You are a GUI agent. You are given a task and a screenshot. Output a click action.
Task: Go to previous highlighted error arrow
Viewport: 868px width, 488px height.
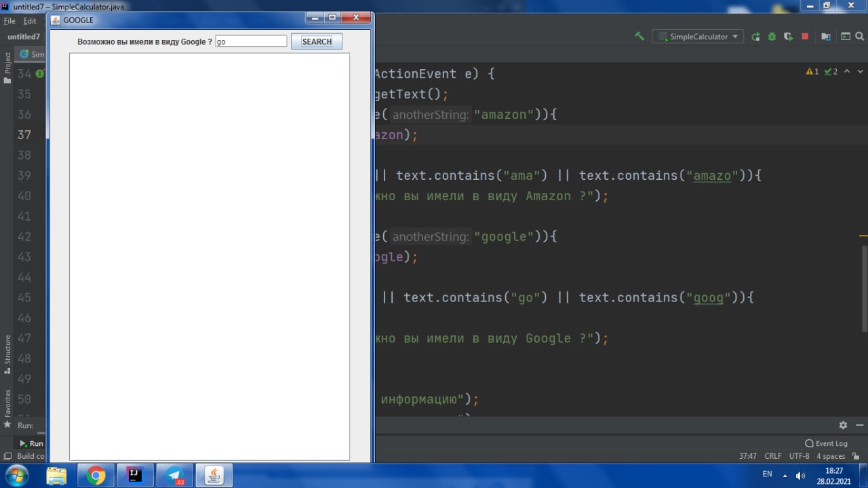click(847, 71)
